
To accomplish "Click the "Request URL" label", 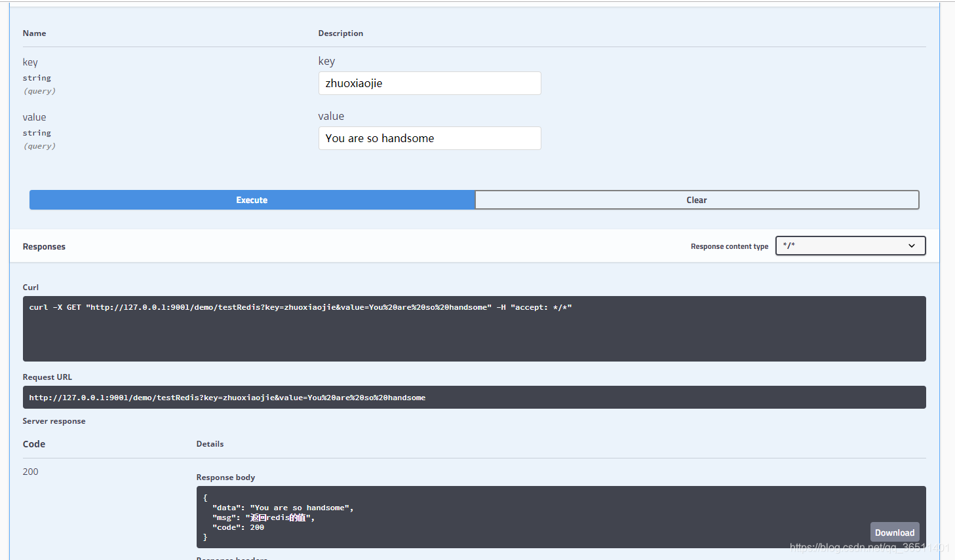I will 47,377.
